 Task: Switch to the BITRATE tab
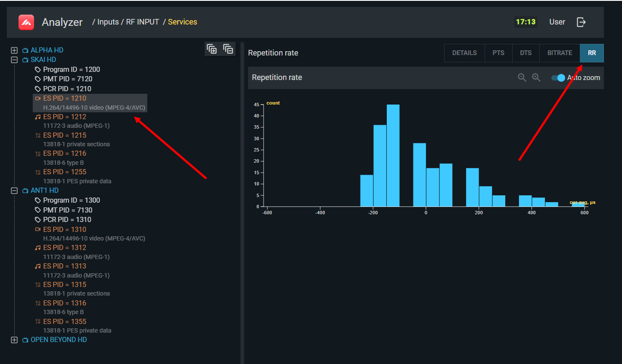(x=560, y=53)
